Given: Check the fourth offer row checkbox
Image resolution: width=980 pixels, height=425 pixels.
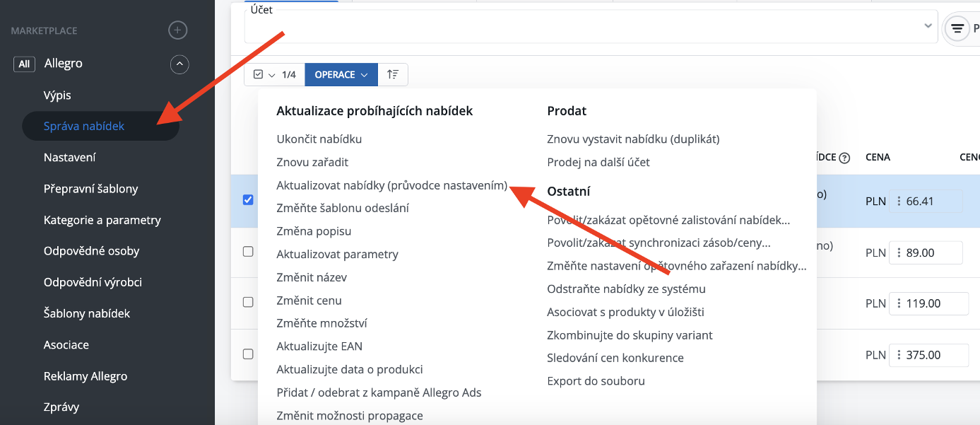Looking at the screenshot, I should [x=248, y=353].
